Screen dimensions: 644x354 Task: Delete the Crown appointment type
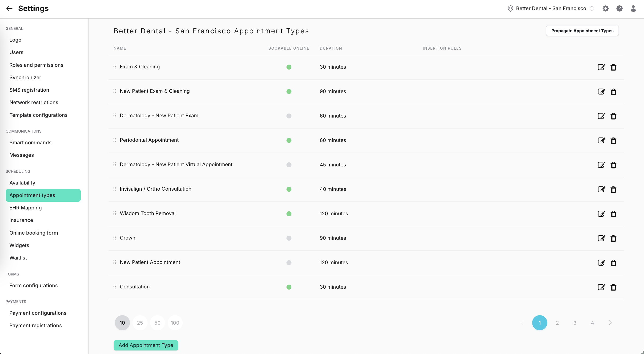click(613, 238)
